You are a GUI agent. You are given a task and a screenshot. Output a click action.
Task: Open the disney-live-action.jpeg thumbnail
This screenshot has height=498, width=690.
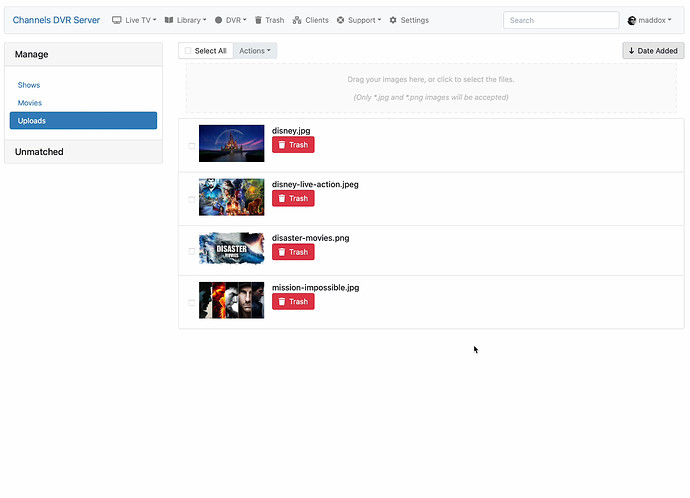coord(231,197)
